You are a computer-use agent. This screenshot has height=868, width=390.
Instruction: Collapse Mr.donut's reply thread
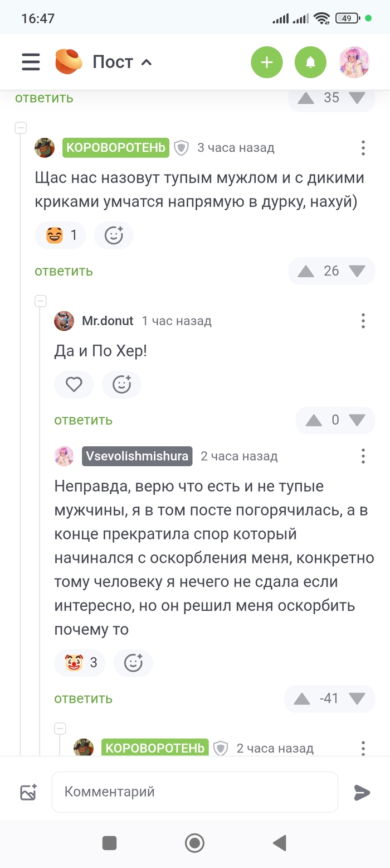click(x=41, y=301)
